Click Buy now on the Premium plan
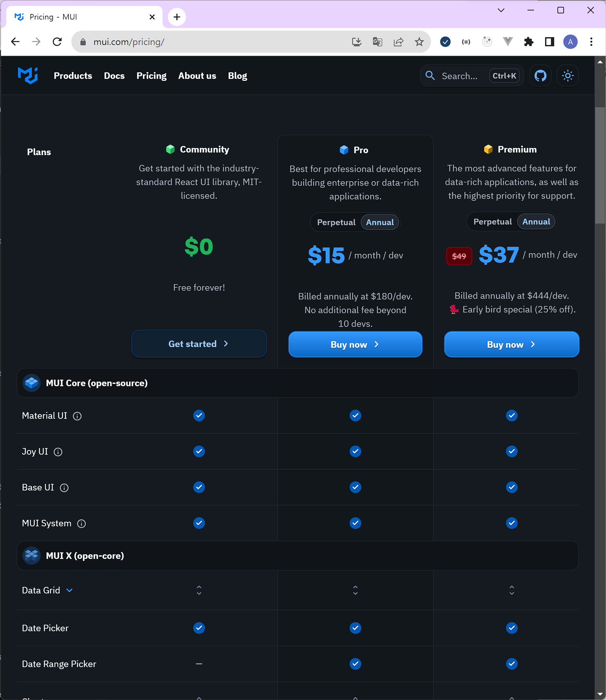606x700 pixels. (512, 344)
